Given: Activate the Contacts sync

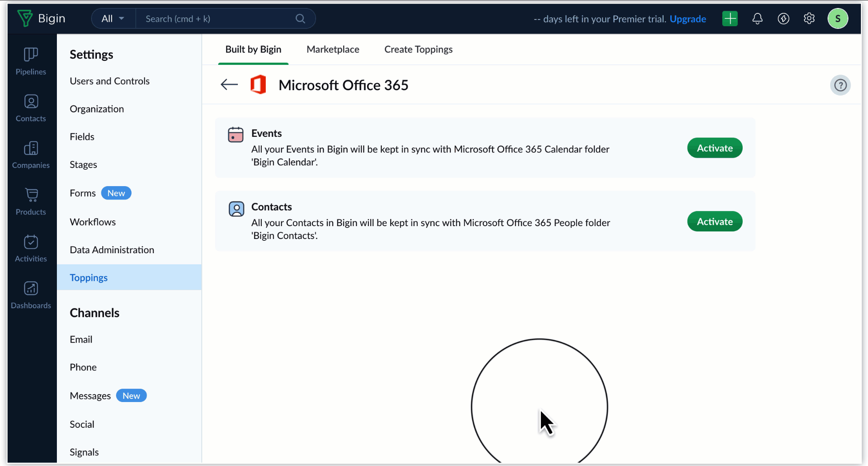Looking at the screenshot, I should 715,221.
